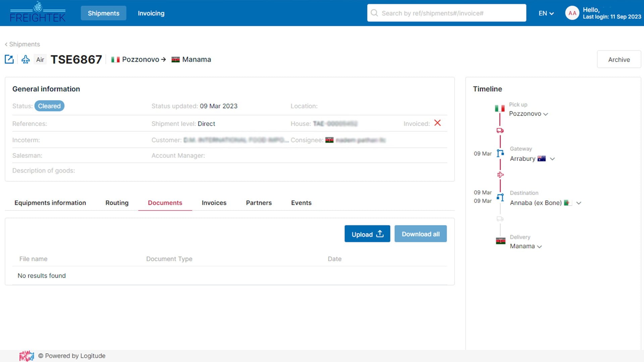Click the red truck icon in timeline
This screenshot has width=644, height=362.
tap(500, 130)
